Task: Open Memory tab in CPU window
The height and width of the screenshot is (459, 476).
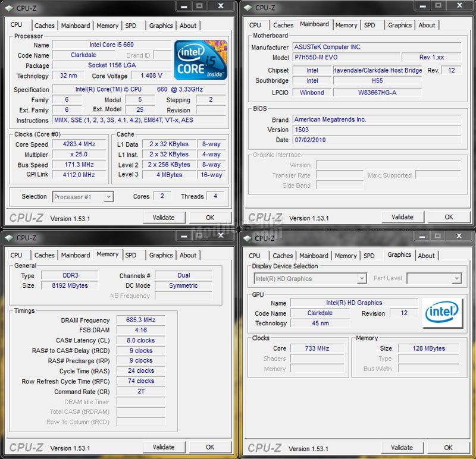Action: pos(108,26)
